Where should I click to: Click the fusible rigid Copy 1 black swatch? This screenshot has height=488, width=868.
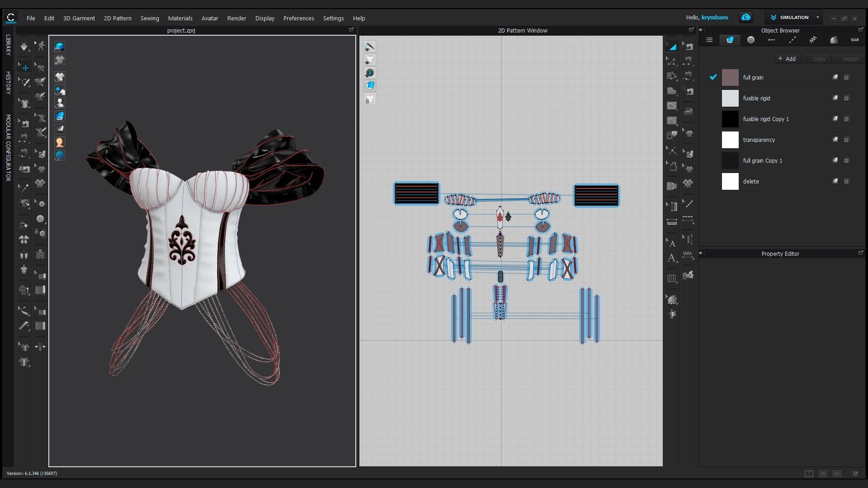click(730, 119)
